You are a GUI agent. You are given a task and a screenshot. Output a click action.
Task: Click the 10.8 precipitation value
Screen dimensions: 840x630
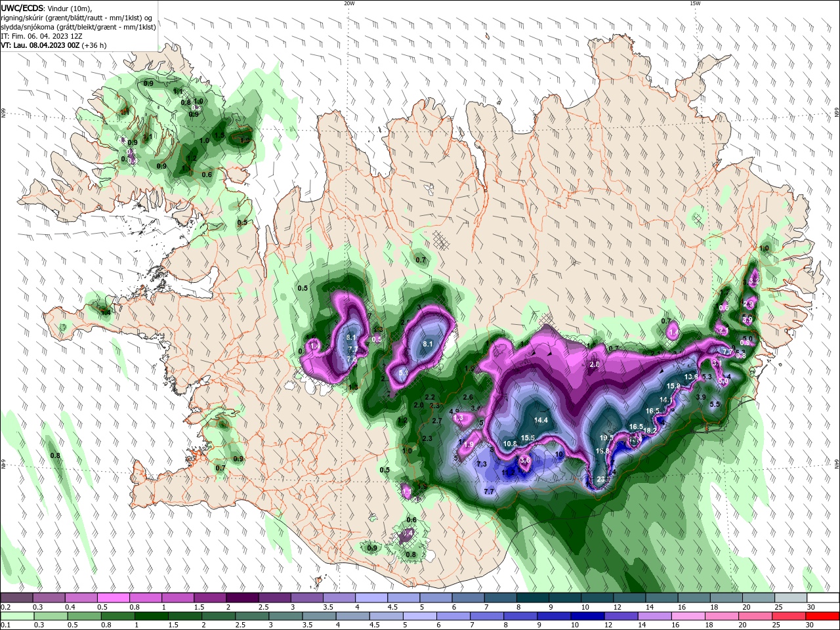coord(510,444)
